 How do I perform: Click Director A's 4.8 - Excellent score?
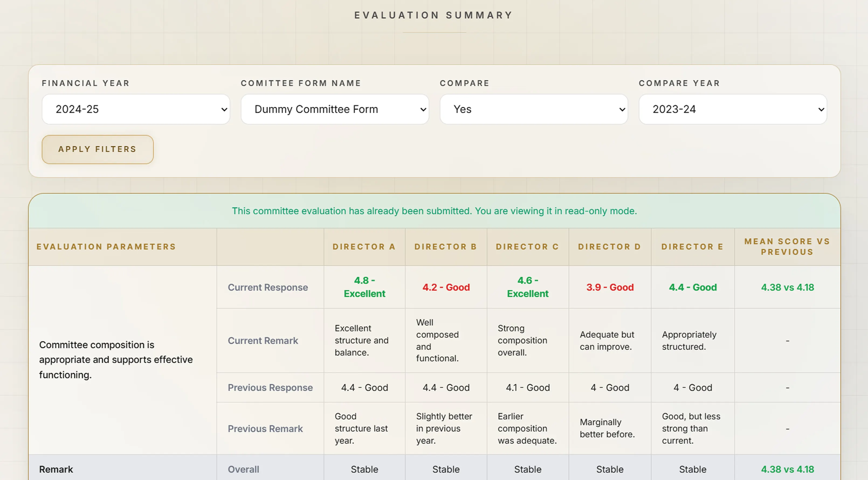(x=364, y=287)
